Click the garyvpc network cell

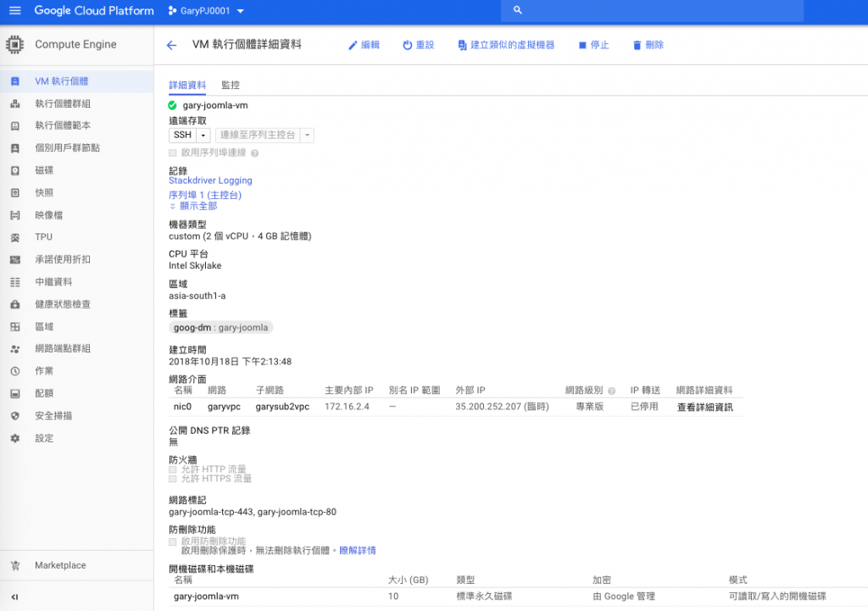pos(224,407)
